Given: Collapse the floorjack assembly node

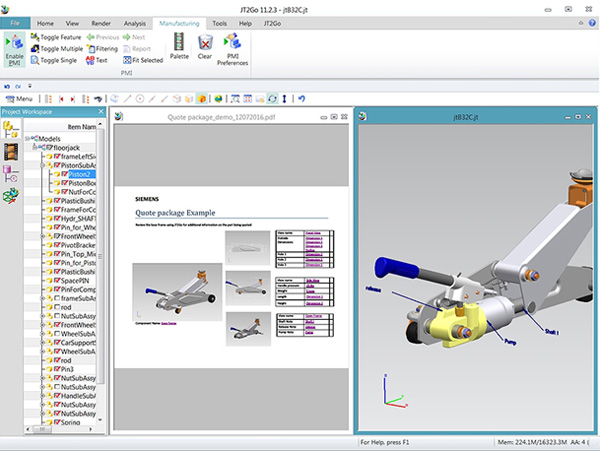Looking at the screenshot, I should 35,147.
